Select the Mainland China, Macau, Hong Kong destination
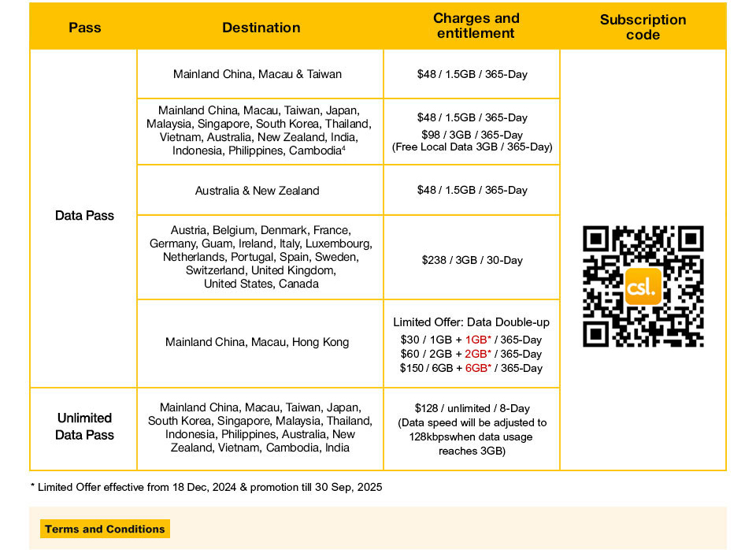756x550 pixels. [258, 342]
